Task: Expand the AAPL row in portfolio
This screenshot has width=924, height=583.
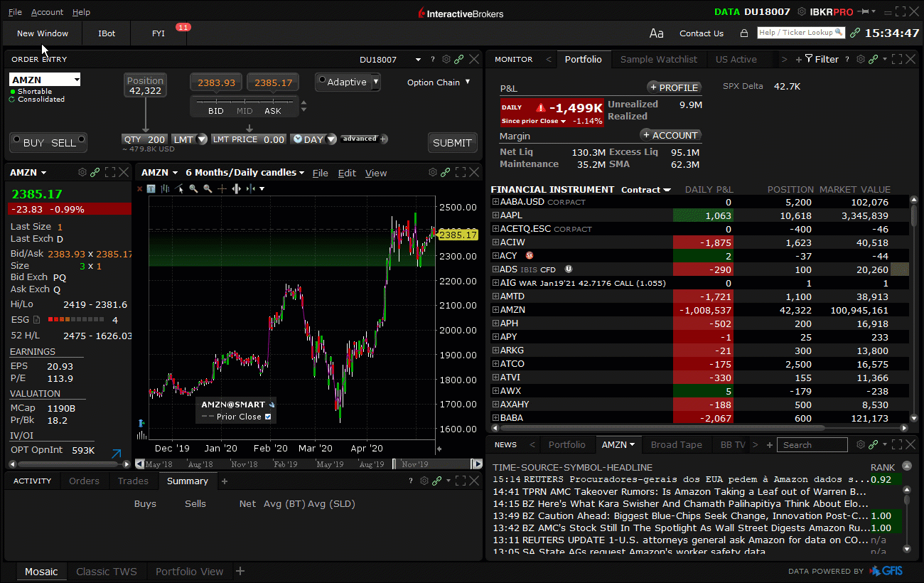Action: pyautogui.click(x=495, y=215)
